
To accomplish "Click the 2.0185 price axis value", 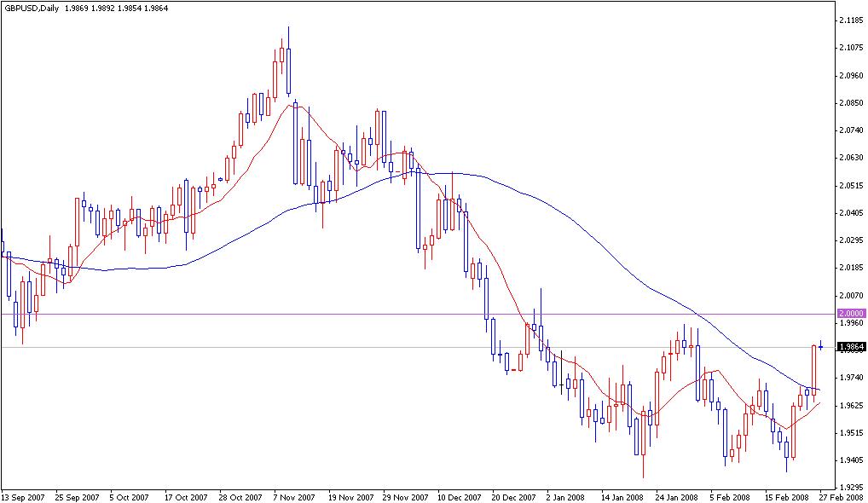I will [852, 268].
